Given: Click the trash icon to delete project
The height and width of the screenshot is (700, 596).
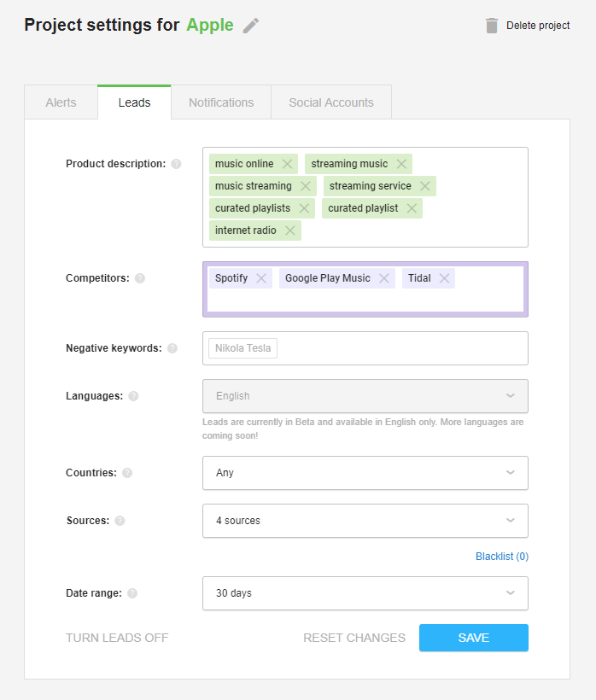Looking at the screenshot, I should [x=492, y=26].
